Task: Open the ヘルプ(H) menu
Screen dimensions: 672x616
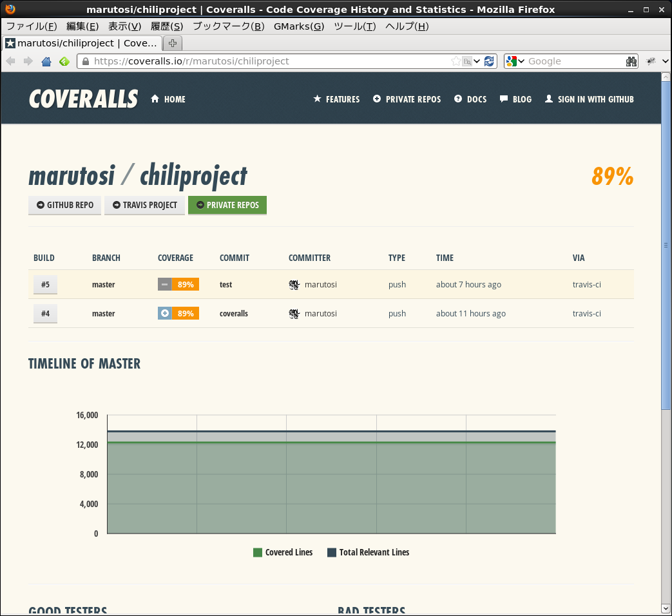Action: click(407, 26)
